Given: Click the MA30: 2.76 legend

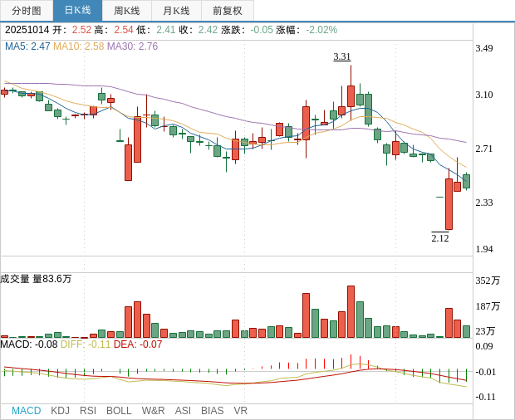Looking at the screenshot, I should coord(132,46).
